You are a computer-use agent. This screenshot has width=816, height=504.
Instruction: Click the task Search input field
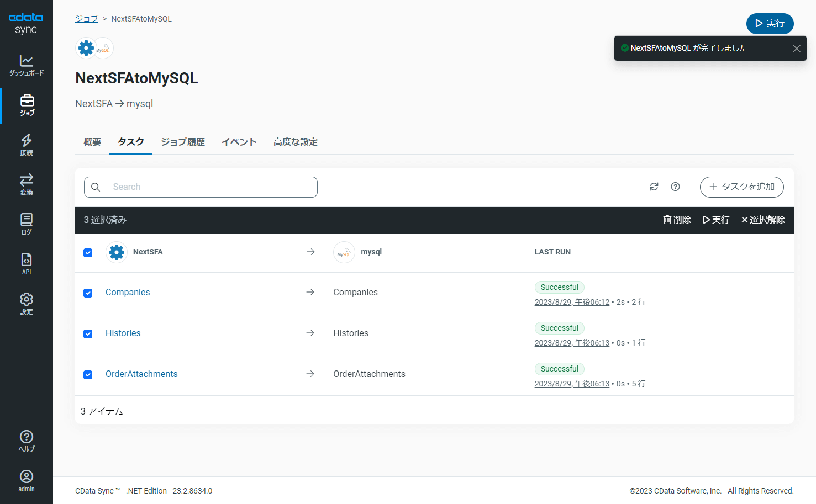(x=201, y=187)
